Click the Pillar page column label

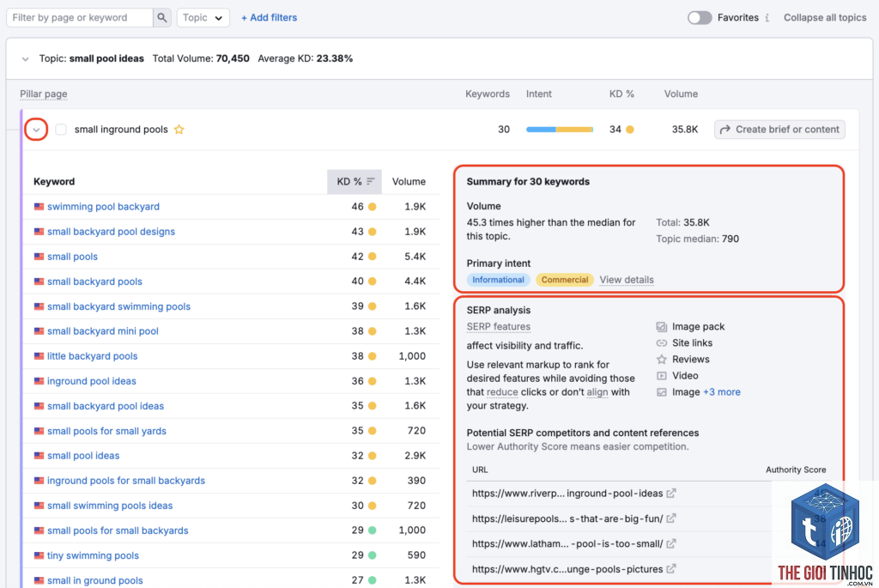[x=43, y=94]
